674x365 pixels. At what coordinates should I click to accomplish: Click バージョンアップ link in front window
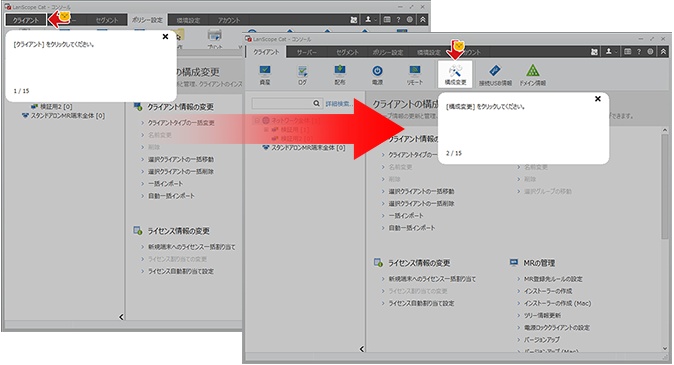click(542, 339)
